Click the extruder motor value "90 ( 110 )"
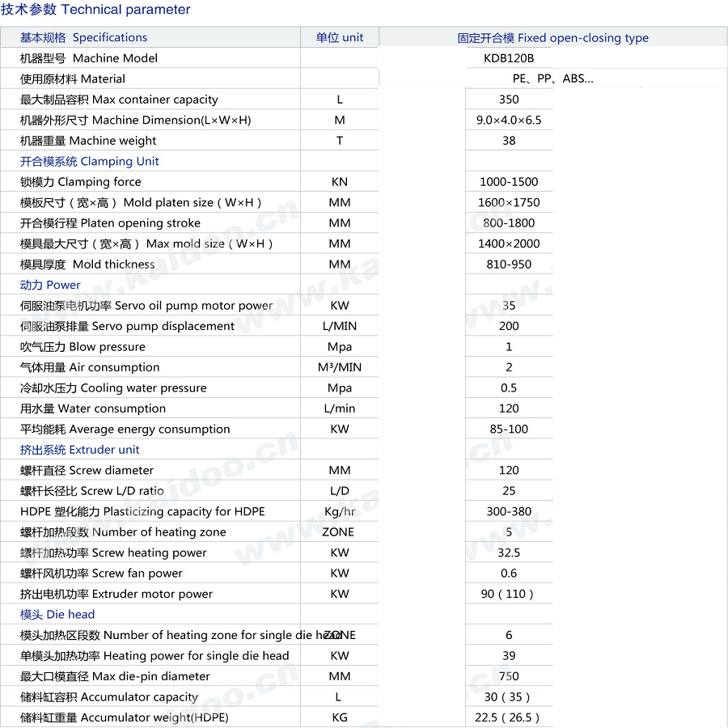 [x=507, y=595]
